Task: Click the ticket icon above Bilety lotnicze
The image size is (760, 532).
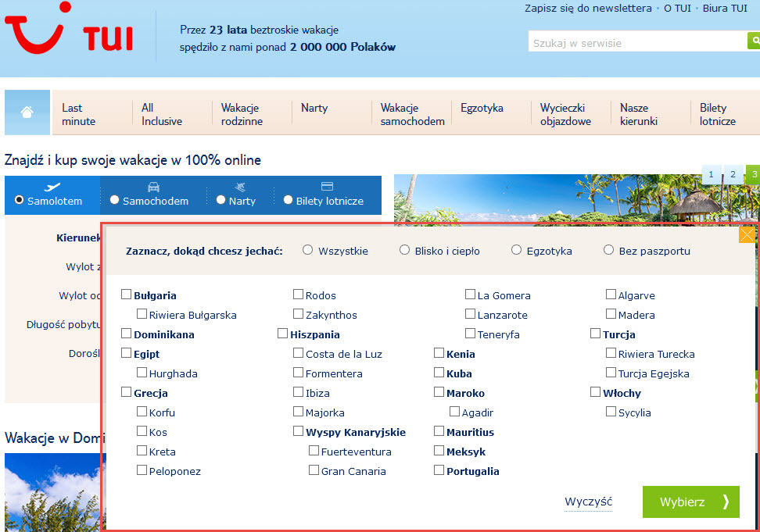Action: pos(327,187)
